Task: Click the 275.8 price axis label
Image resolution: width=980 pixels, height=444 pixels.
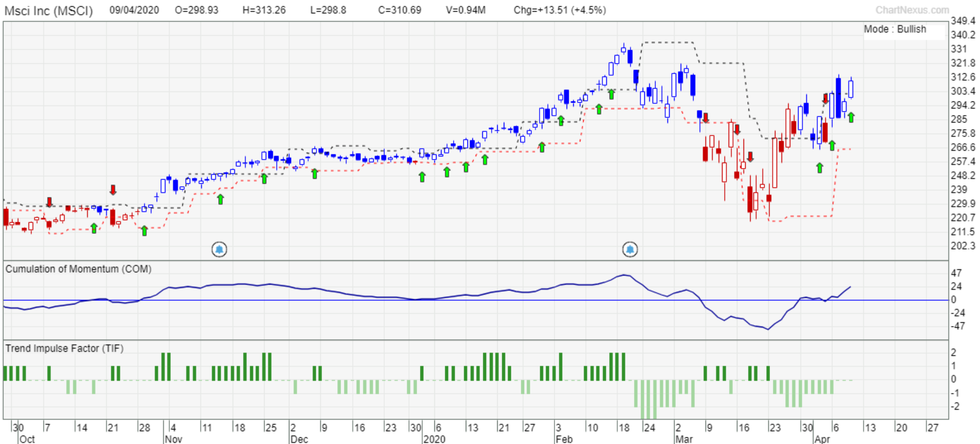Action: (963, 133)
